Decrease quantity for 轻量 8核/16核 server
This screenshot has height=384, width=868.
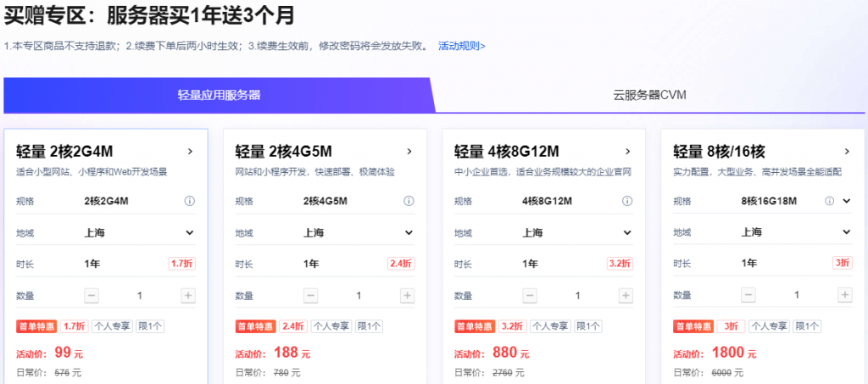(748, 295)
